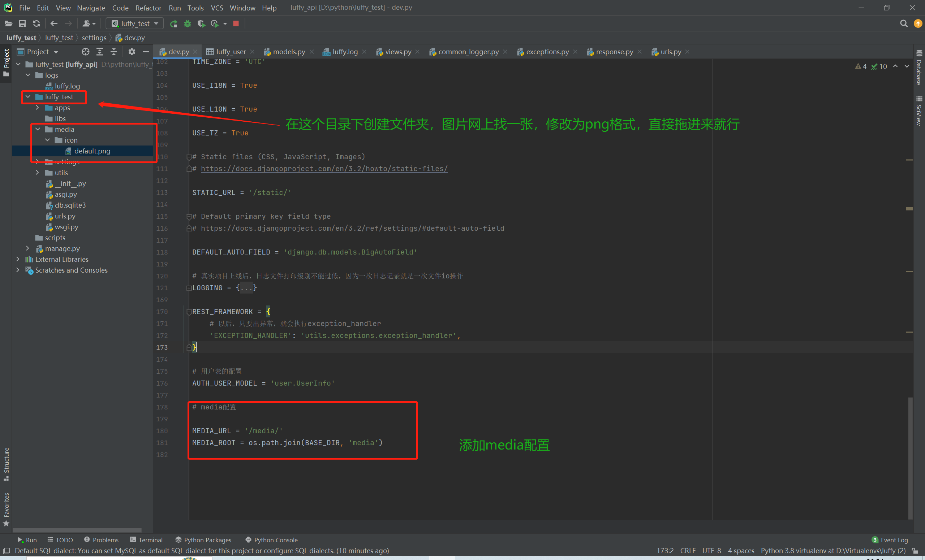Open the luffy_test run configuration dropdown
The height and width of the screenshot is (560, 925).
click(135, 23)
